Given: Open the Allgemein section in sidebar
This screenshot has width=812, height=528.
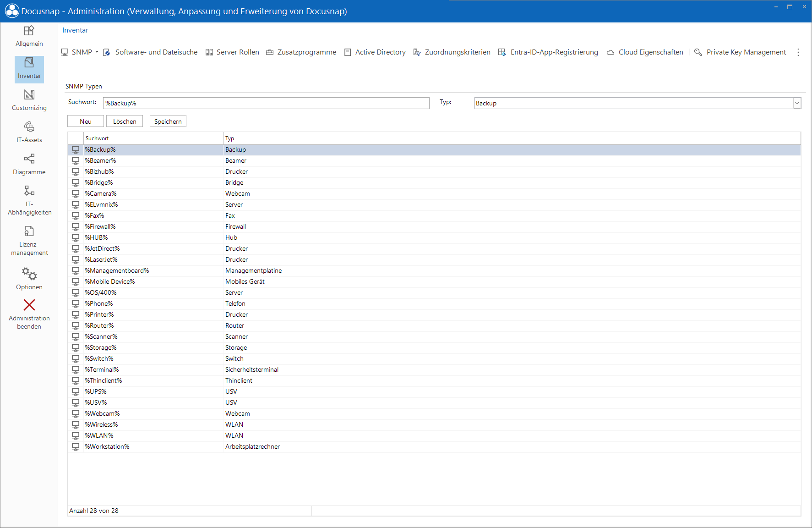Looking at the screenshot, I should pos(29,36).
